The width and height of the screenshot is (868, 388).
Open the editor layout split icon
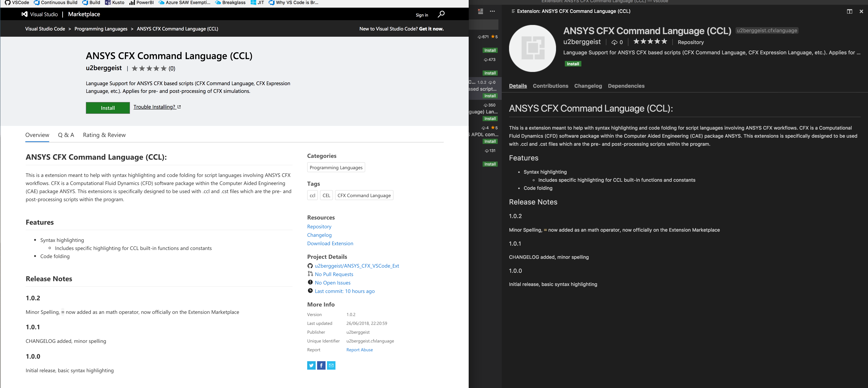click(x=849, y=11)
